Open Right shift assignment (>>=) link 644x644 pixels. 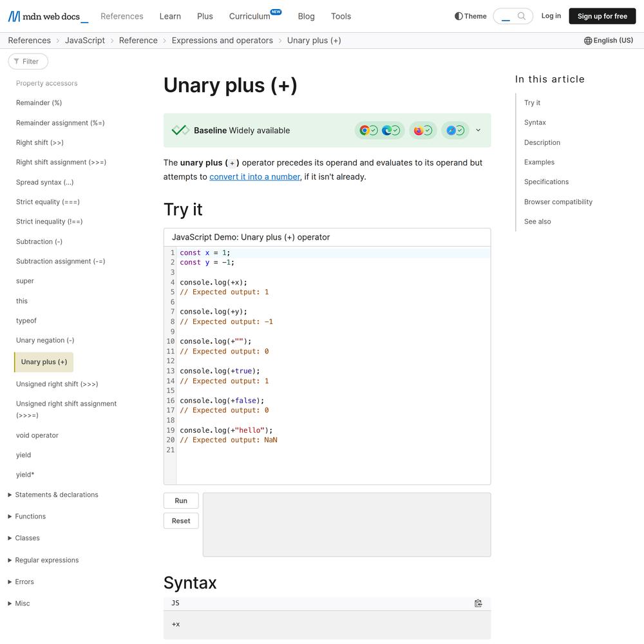click(x=61, y=162)
